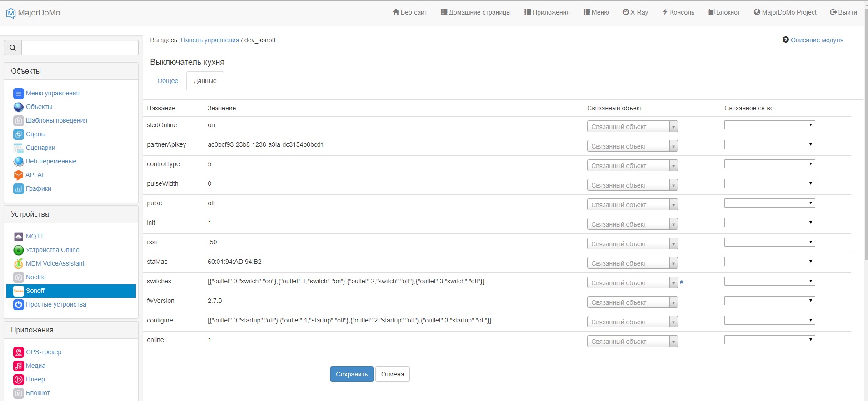Click the green Устройства Online icon
This screenshot has height=401, width=868.
(18, 250)
